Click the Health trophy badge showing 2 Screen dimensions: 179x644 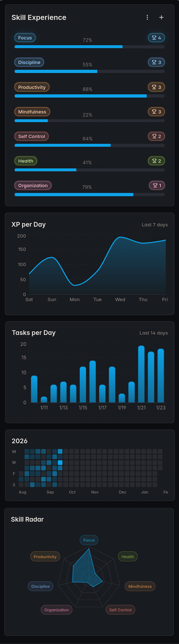coord(156,161)
